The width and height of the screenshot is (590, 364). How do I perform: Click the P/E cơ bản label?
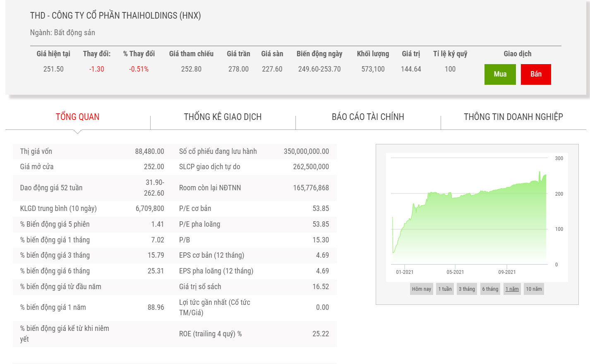[195, 208]
